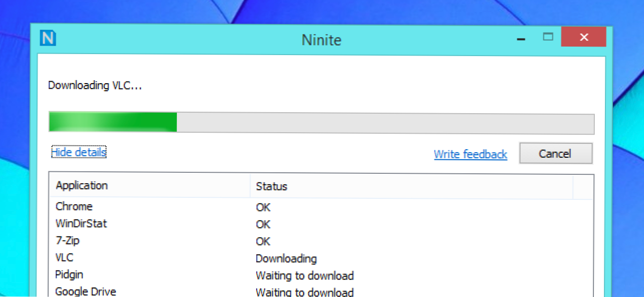Select the VLC application row
Screen dimensions: 644x297
65,258
